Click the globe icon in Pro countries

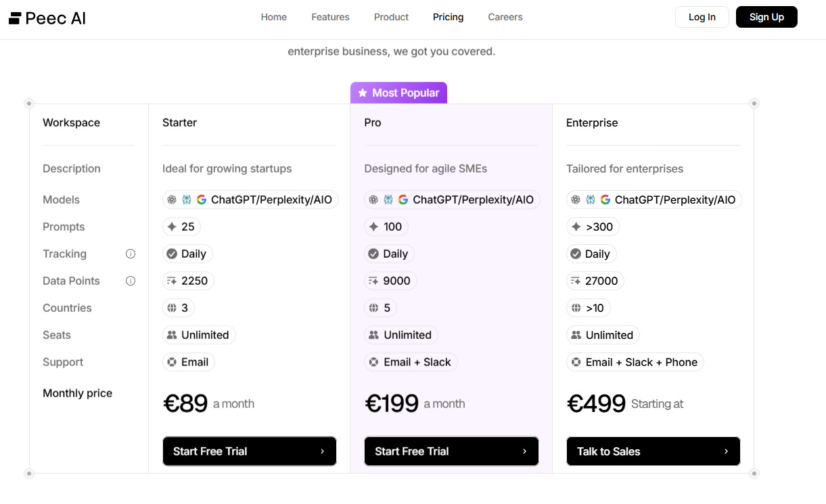point(373,308)
